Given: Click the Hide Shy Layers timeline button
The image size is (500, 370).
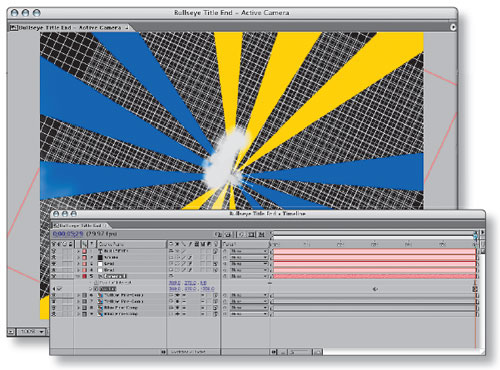Looking at the screenshot, I should pyautogui.click(x=242, y=235).
